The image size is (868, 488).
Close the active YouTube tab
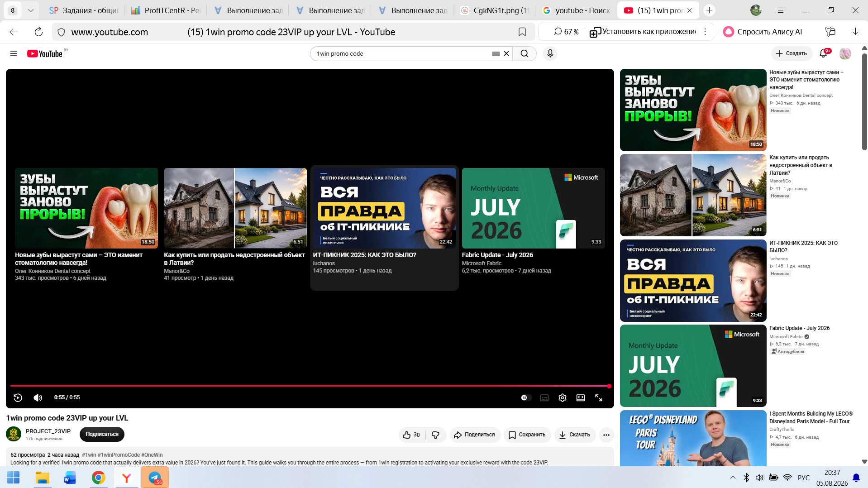pos(689,10)
